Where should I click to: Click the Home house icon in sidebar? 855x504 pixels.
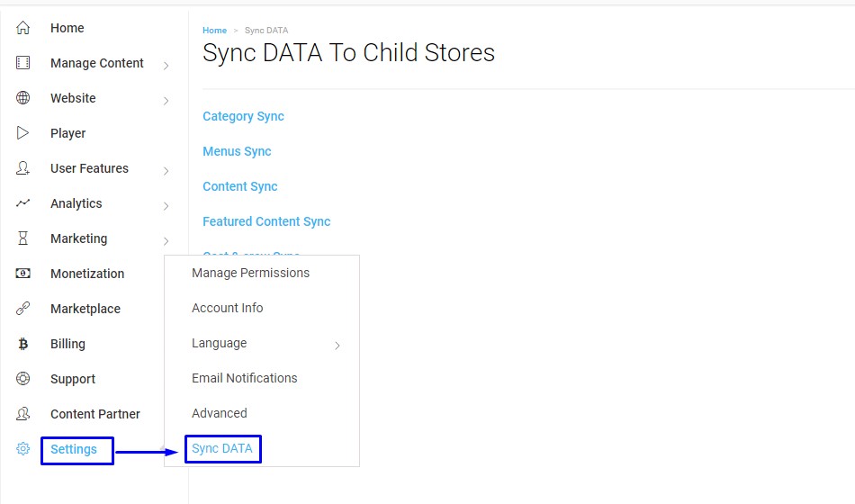pos(23,28)
